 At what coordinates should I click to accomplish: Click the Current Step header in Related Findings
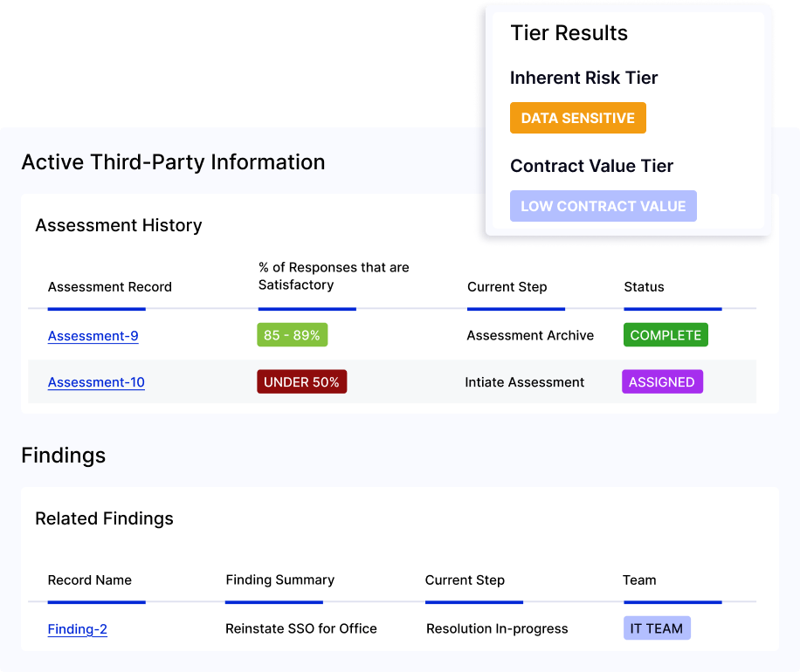pos(465,580)
